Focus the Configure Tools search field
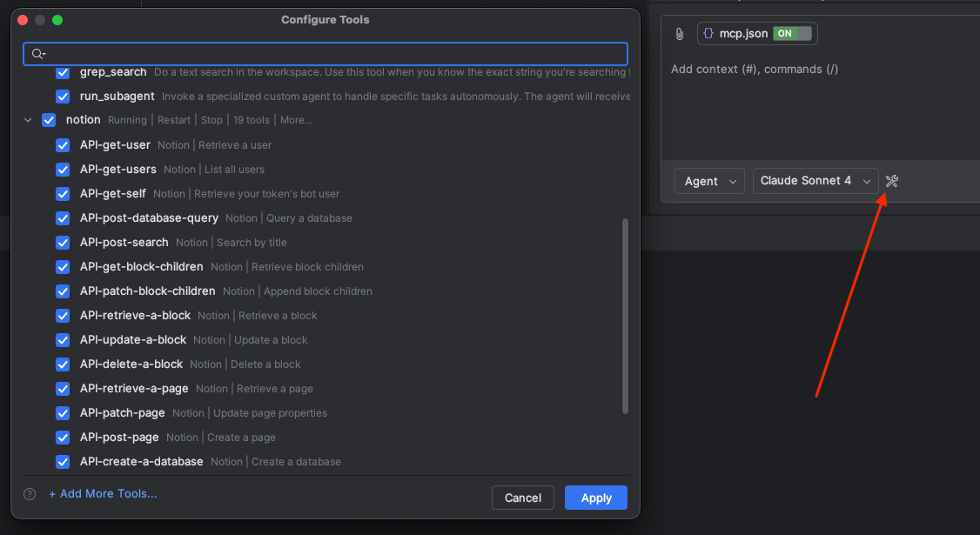Screen dimensions: 980x535 (325, 54)
